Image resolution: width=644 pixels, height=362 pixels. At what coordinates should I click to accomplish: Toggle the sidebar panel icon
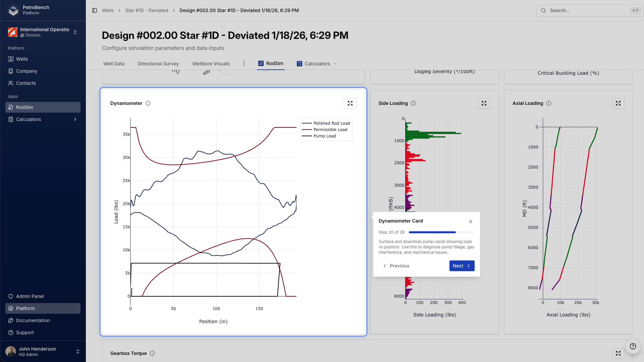(x=95, y=10)
